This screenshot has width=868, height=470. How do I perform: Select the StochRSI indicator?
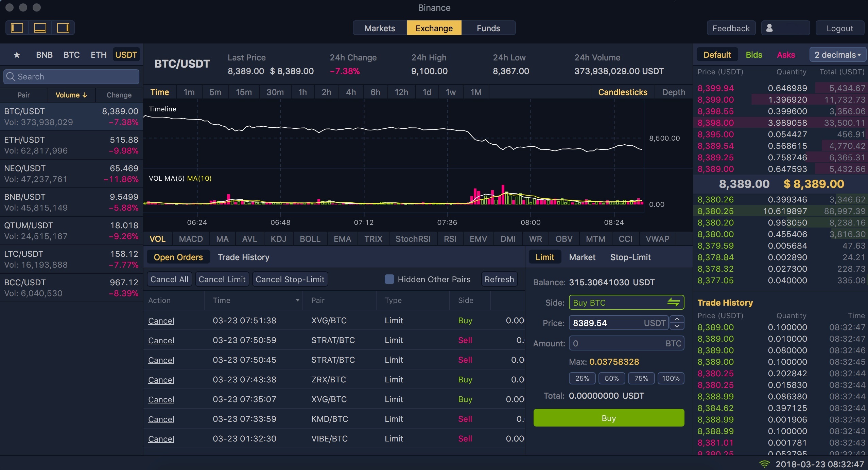[413, 239]
